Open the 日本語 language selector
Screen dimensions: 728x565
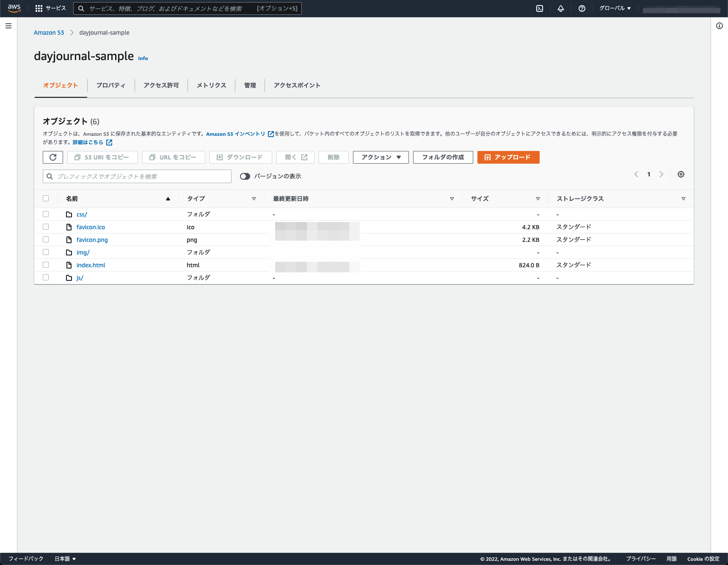point(65,559)
